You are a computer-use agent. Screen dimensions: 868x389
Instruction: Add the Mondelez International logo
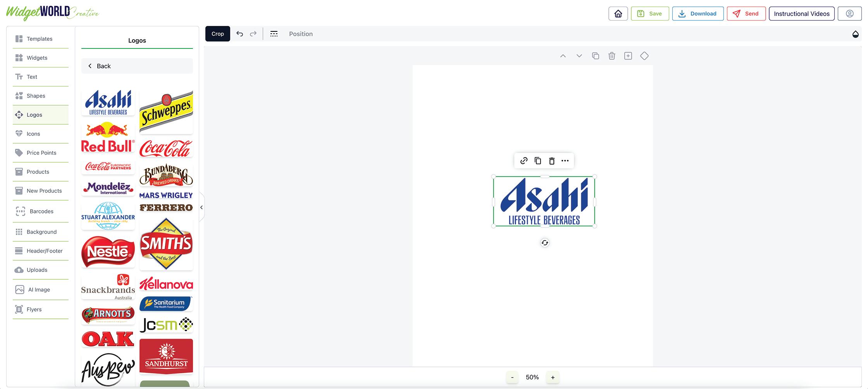[108, 188]
